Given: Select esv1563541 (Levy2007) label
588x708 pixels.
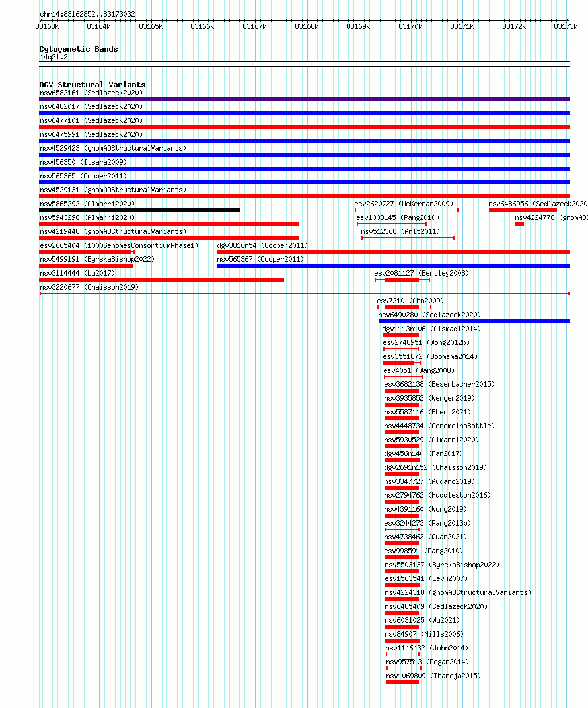Looking at the screenshot, I should pos(426,579).
